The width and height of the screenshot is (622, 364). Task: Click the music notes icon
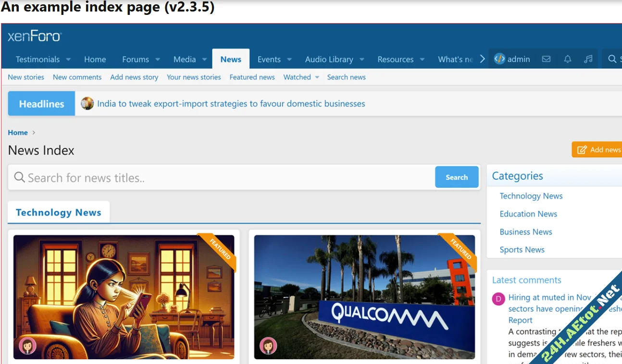tap(588, 59)
